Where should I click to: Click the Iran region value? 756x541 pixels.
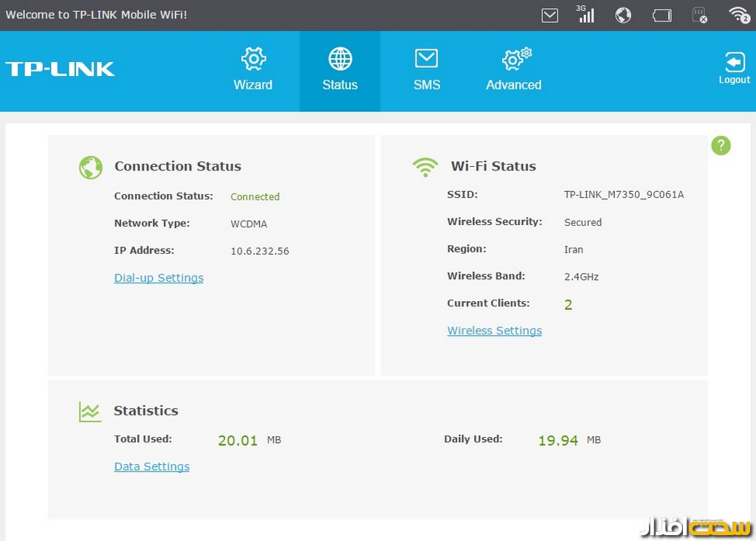click(574, 249)
